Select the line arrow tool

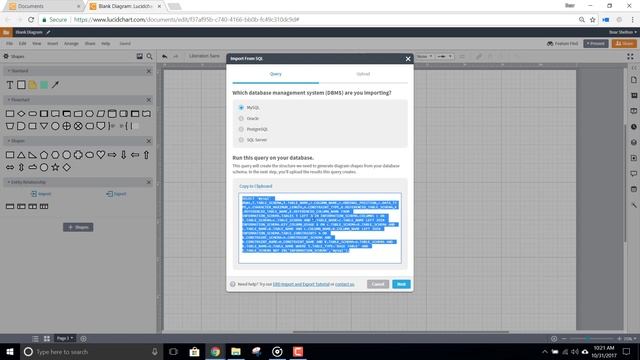55,85
